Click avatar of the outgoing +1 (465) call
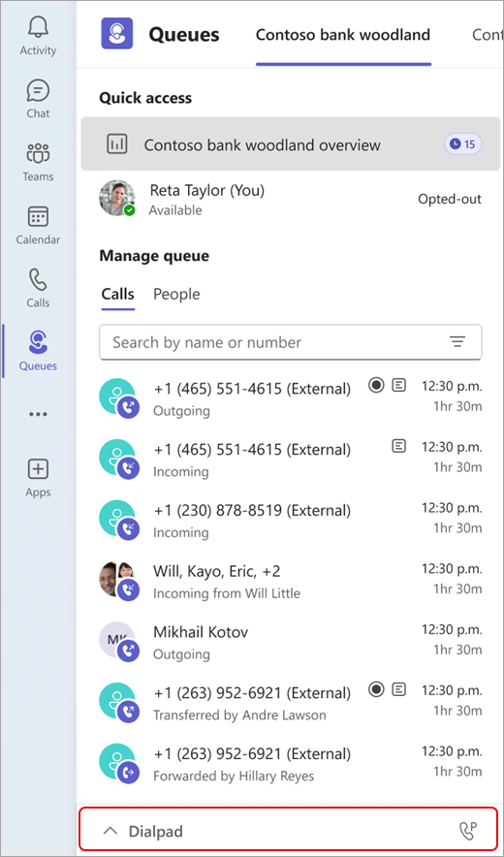The image size is (504, 857). click(x=118, y=397)
